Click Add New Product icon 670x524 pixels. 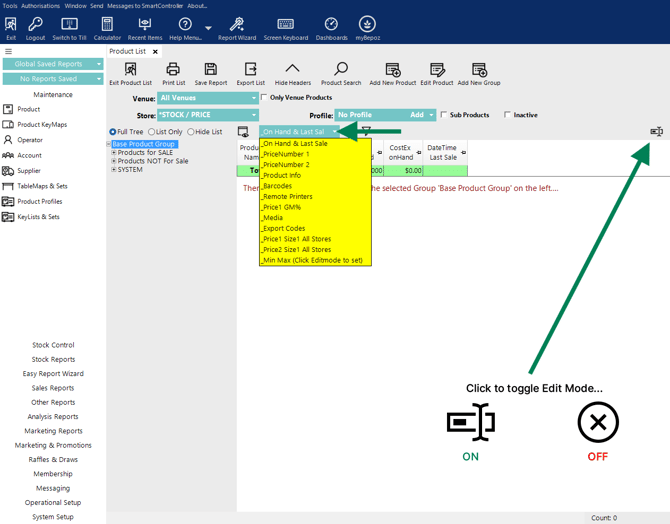[392, 70]
